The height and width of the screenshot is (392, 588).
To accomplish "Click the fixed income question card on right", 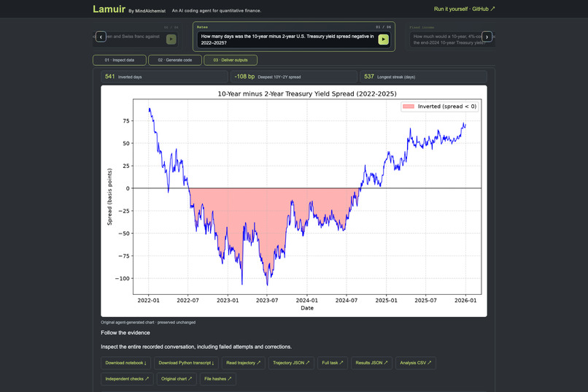I will pos(450,36).
